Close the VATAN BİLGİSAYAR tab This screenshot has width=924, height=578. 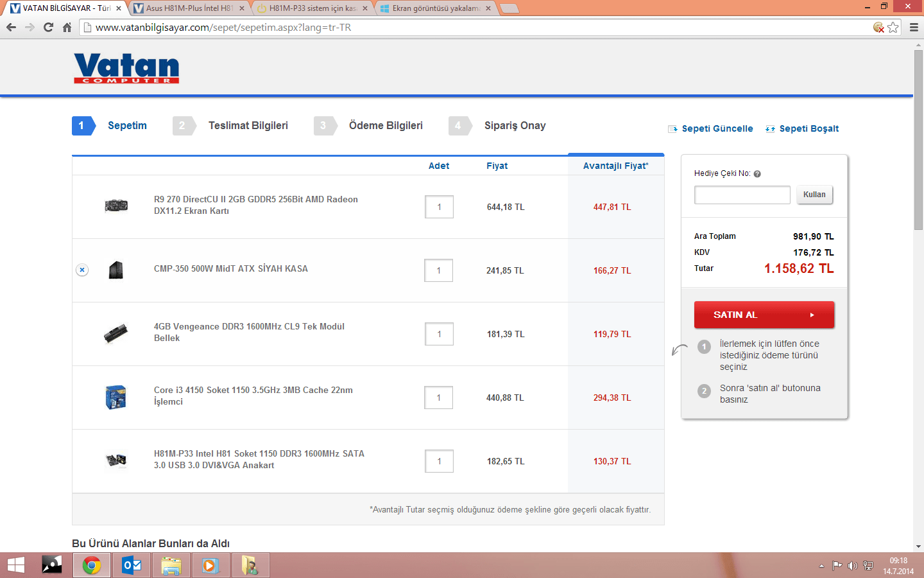[x=119, y=8]
